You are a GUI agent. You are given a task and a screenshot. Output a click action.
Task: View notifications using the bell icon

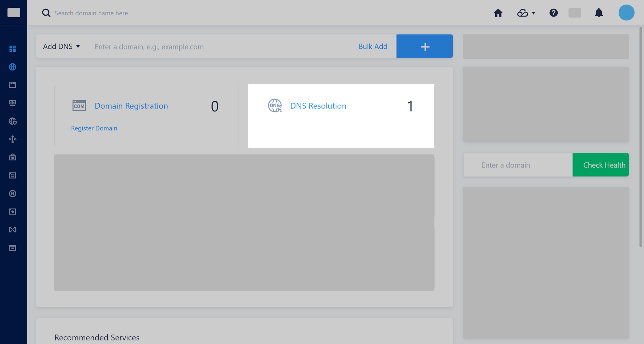(x=599, y=13)
